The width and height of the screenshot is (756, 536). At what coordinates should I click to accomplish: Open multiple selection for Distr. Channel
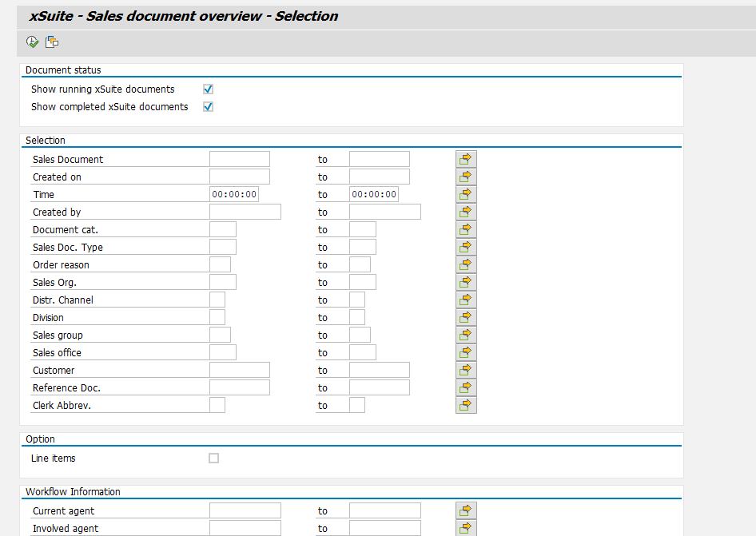(466, 299)
